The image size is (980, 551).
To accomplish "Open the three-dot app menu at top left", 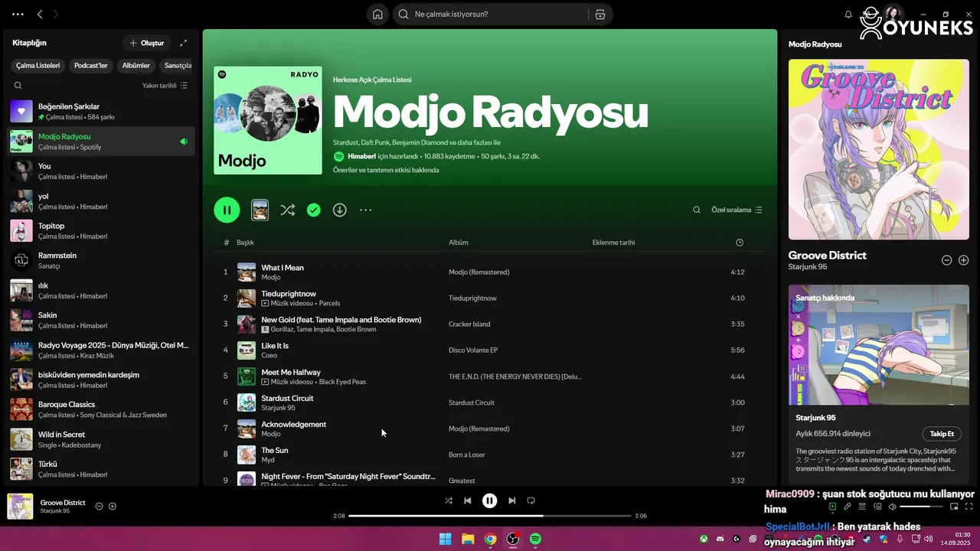I will (x=18, y=15).
